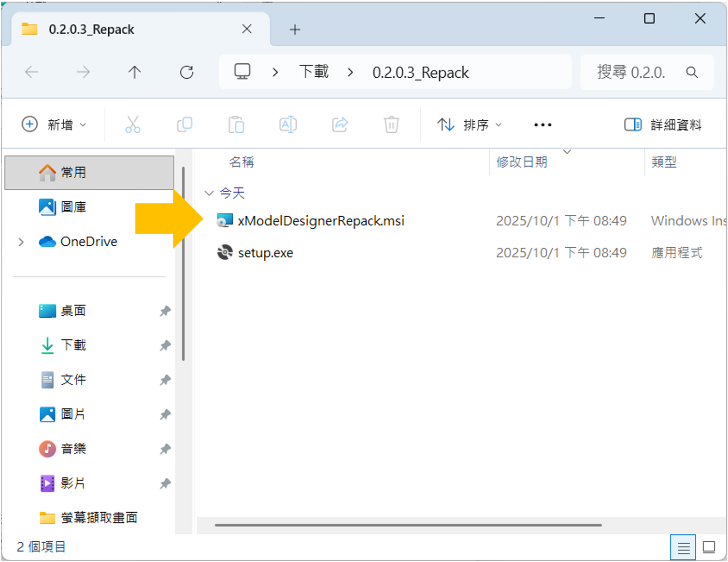Click the Paste clipboard icon
Screen dimensions: 728x562
coord(236,125)
